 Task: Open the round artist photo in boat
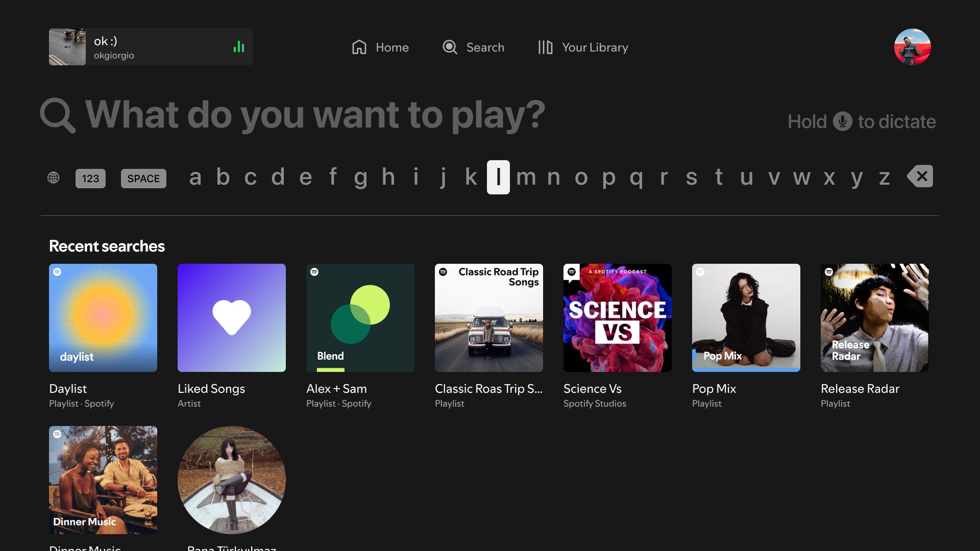(x=232, y=480)
